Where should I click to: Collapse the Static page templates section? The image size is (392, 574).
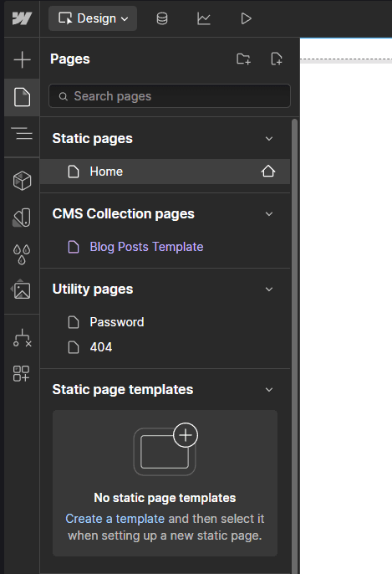point(269,390)
